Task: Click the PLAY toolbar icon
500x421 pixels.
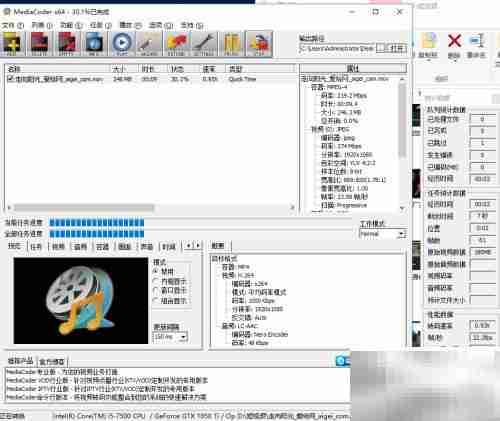Action: coord(122,44)
